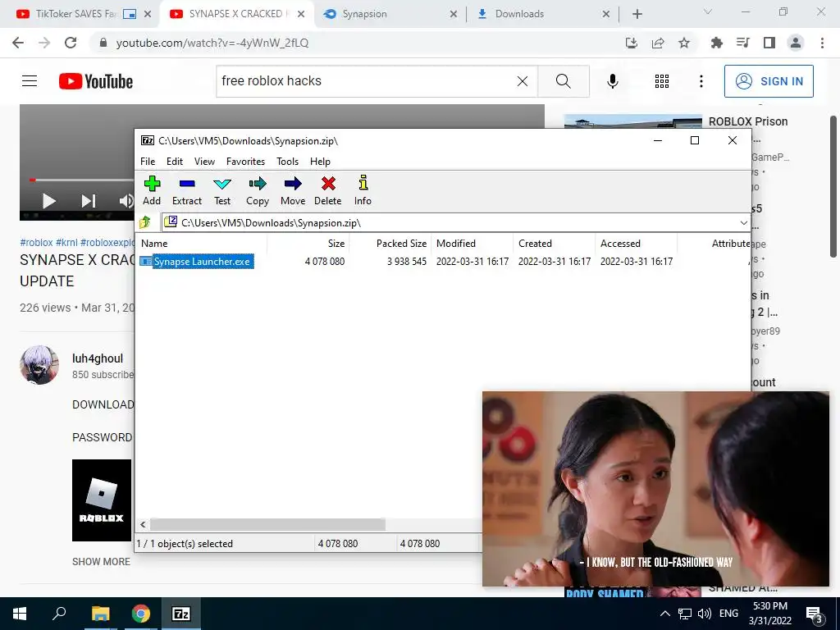840x630 pixels.
Task: Run Test on the archive
Action: pyautogui.click(x=222, y=190)
